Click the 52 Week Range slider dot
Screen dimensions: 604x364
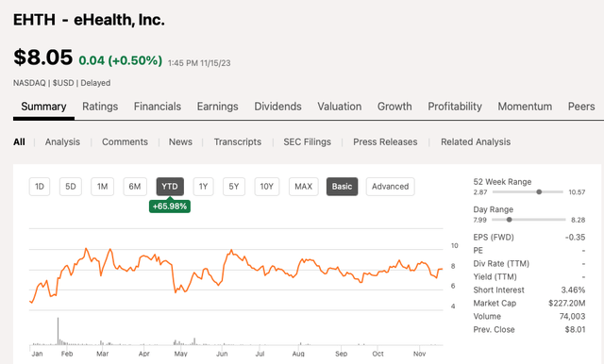pos(539,191)
